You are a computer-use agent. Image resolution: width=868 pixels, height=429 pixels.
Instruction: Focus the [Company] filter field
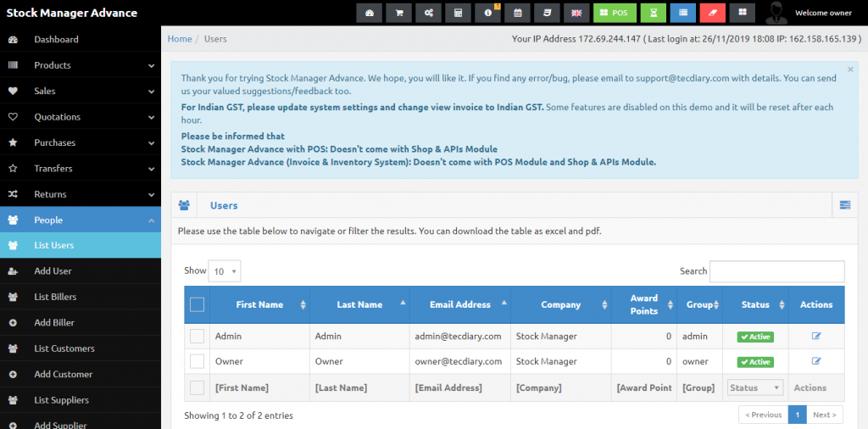(x=561, y=388)
